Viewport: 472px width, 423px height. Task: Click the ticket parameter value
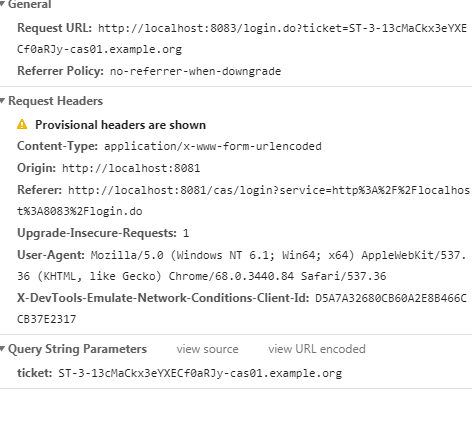pos(200,373)
